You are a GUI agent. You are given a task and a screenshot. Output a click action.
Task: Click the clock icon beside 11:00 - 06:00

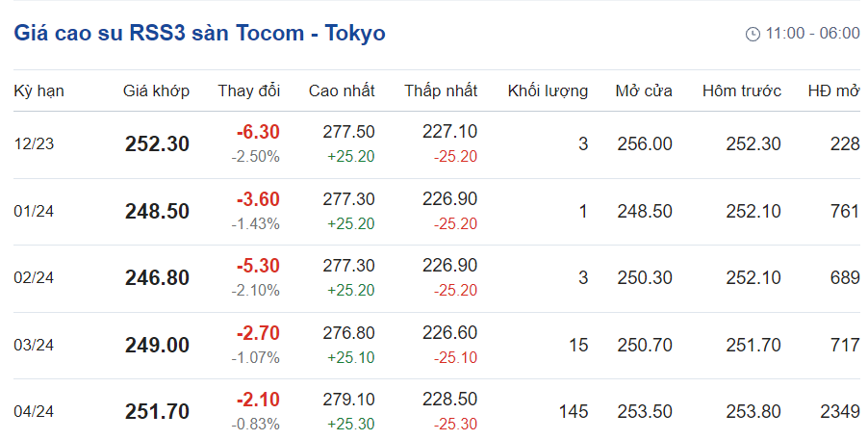click(753, 34)
